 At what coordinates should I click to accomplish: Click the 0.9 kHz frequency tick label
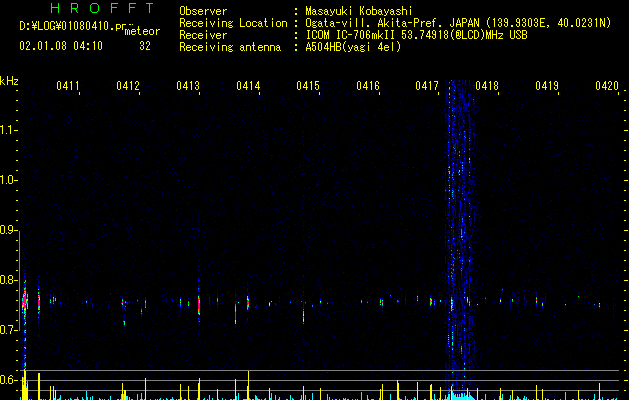(x=8, y=230)
